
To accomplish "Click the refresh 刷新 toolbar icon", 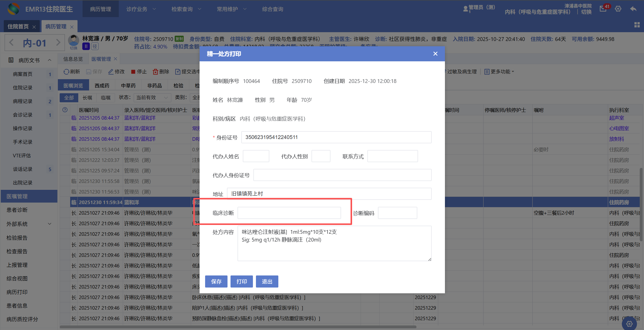I will (x=66, y=72).
